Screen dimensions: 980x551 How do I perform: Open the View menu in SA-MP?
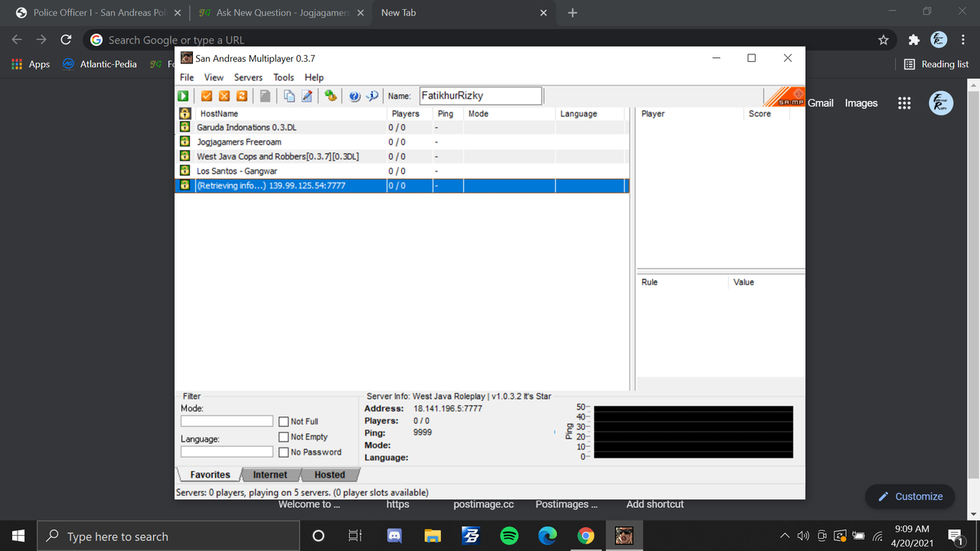214,77
